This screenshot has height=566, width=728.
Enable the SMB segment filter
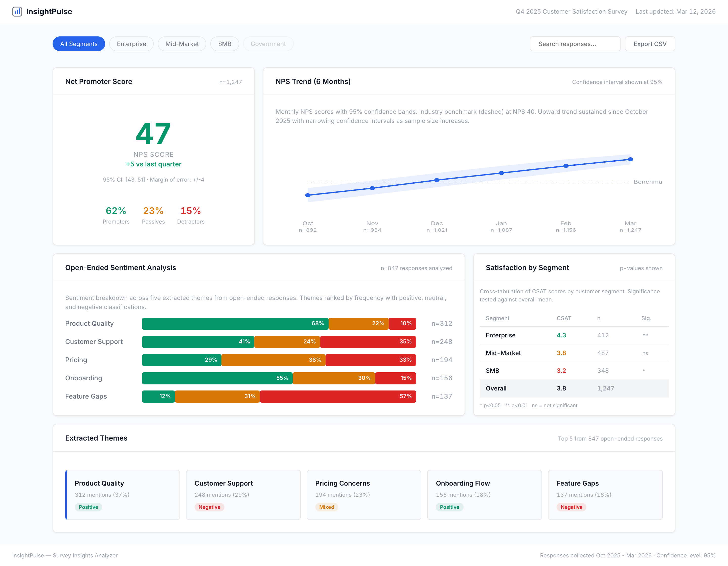tap(225, 44)
